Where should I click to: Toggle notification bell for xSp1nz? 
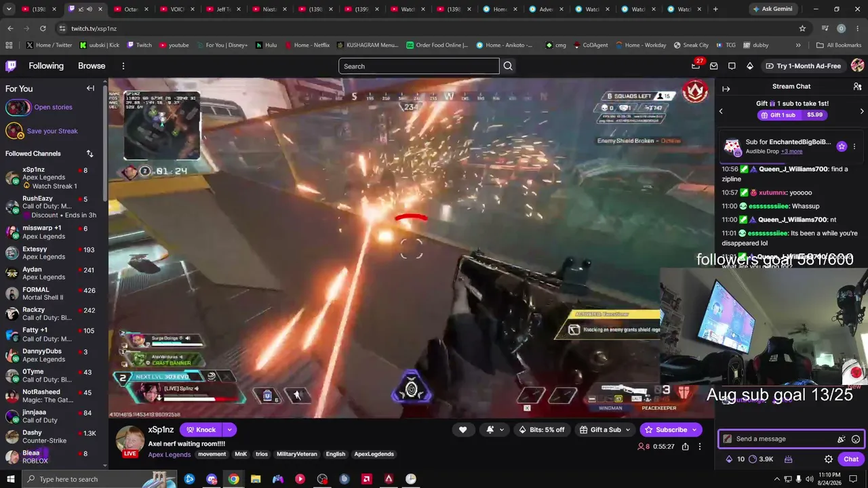[x=490, y=430]
